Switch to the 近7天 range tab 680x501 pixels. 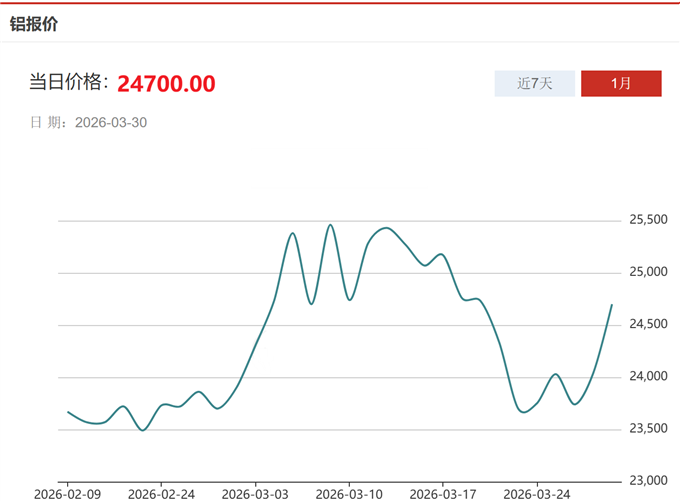[x=534, y=84]
